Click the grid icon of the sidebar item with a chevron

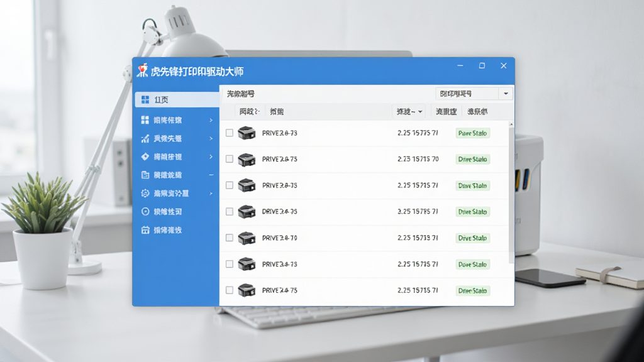click(x=145, y=120)
